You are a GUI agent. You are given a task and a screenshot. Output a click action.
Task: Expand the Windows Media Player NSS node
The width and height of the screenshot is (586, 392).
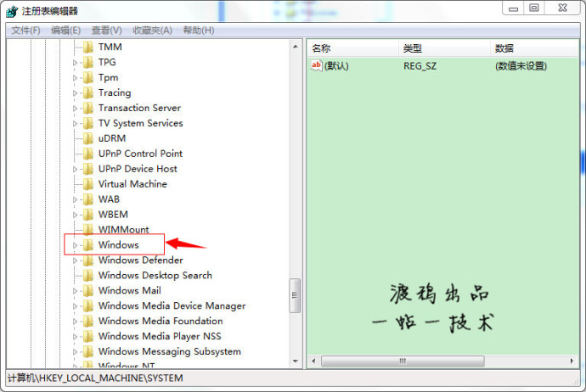(x=75, y=337)
